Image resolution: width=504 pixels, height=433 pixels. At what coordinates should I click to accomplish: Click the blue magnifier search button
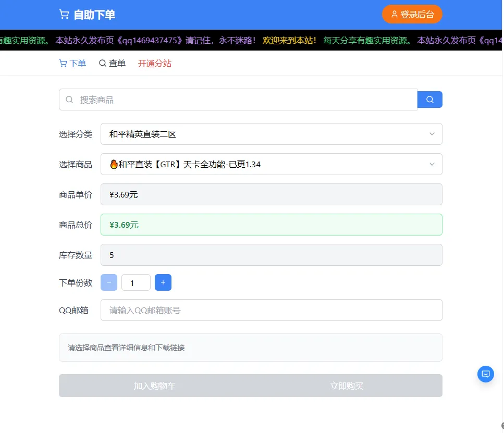[x=429, y=99]
